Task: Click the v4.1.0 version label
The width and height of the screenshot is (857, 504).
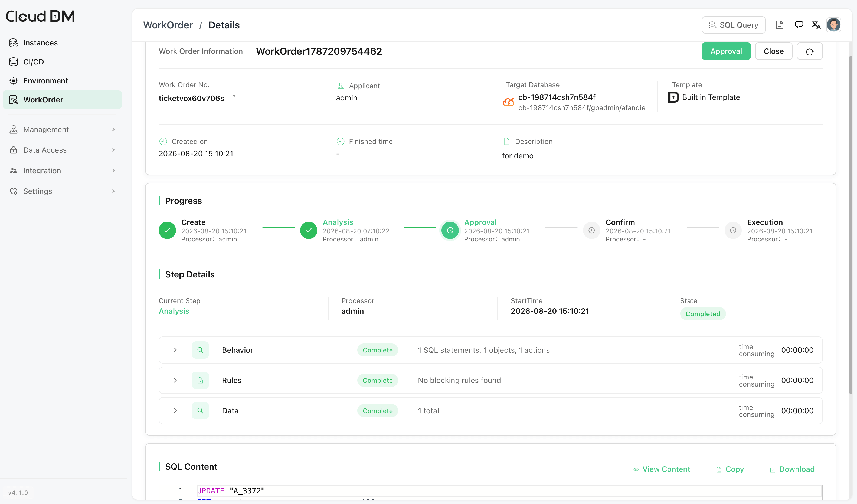Action: pyautogui.click(x=18, y=492)
